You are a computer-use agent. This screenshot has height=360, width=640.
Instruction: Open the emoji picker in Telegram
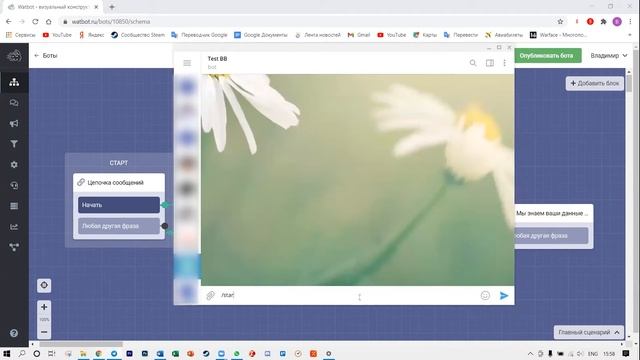485,296
